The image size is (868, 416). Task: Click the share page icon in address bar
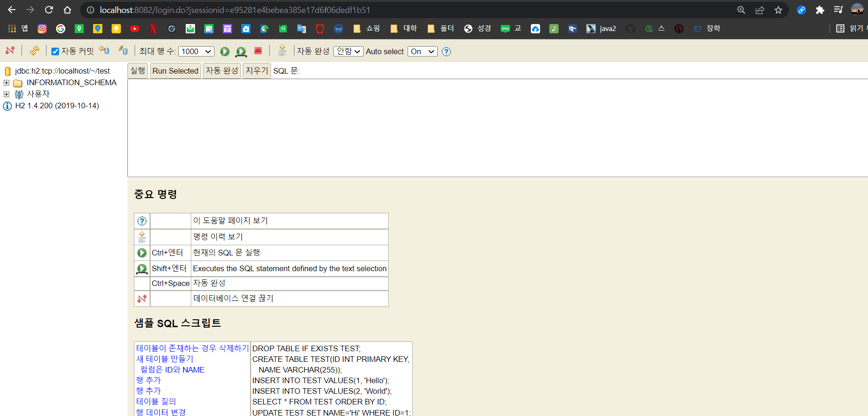tap(760, 10)
